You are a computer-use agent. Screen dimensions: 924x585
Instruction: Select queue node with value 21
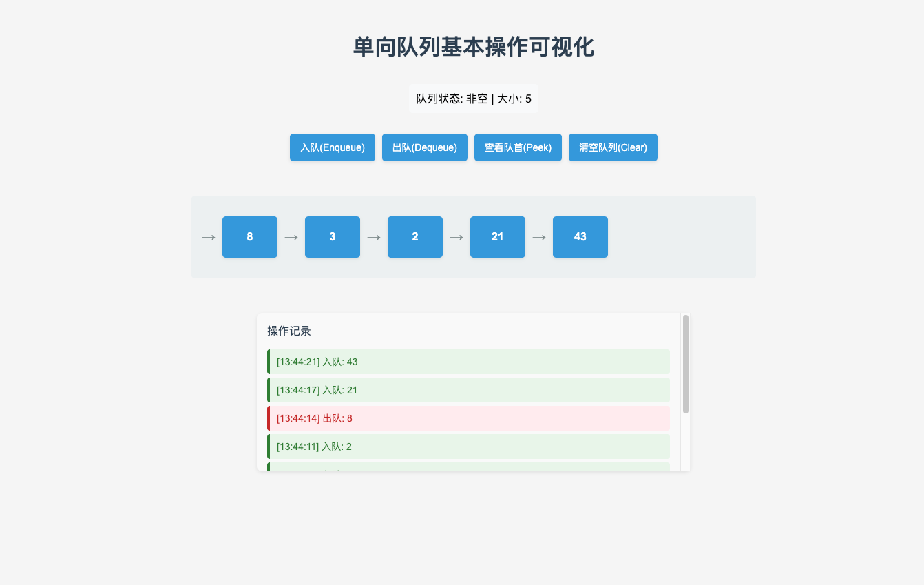tap(498, 237)
